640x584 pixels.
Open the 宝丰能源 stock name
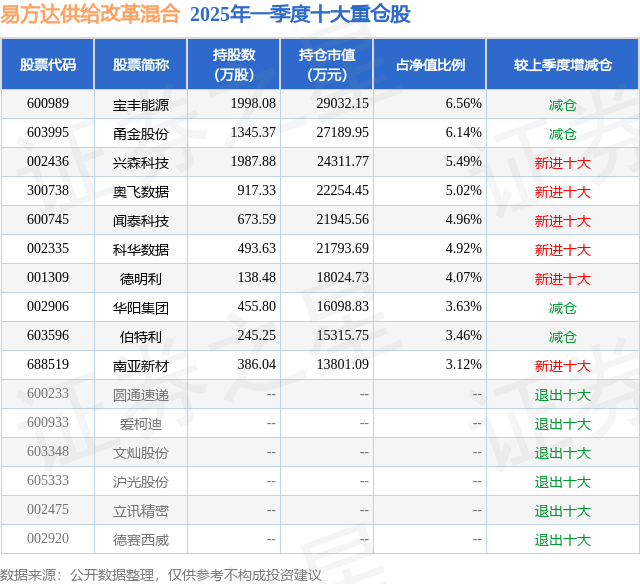(x=141, y=105)
